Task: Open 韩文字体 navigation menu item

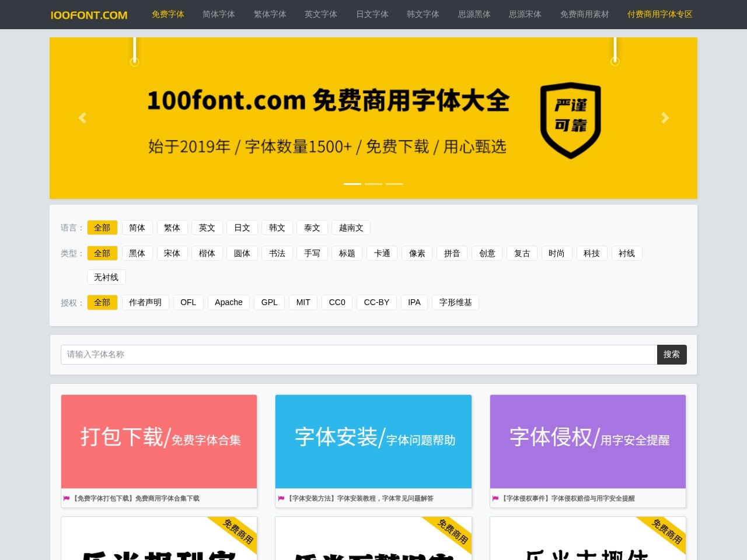Action: point(423,14)
